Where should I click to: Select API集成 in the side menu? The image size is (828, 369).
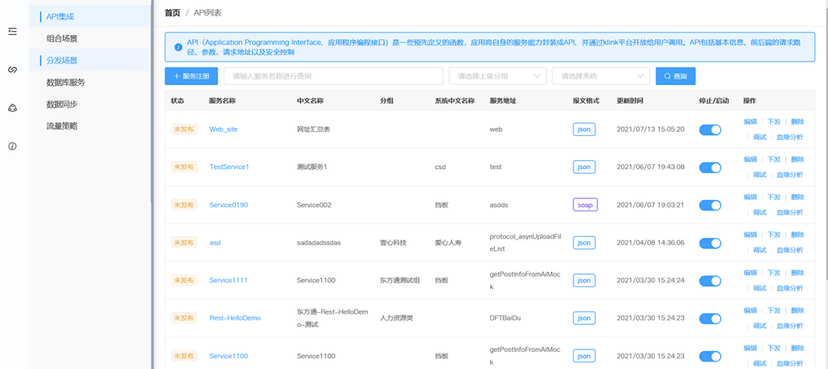pyautogui.click(x=90, y=16)
